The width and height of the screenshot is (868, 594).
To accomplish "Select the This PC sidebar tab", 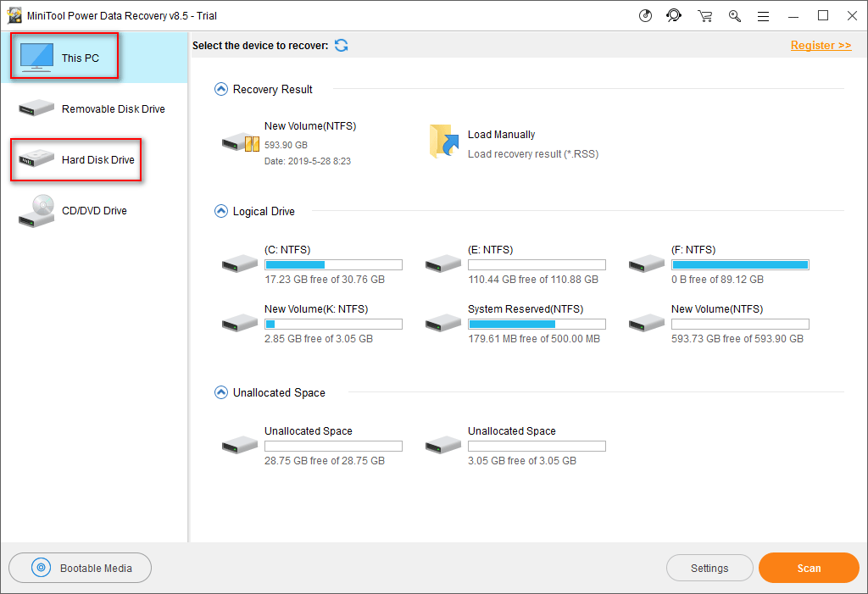I will [x=94, y=58].
